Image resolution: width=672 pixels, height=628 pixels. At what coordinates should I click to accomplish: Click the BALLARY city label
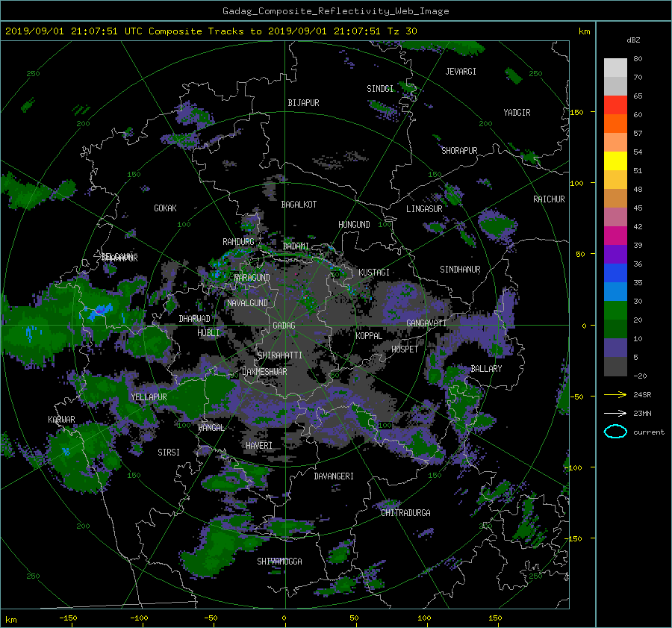click(x=486, y=369)
